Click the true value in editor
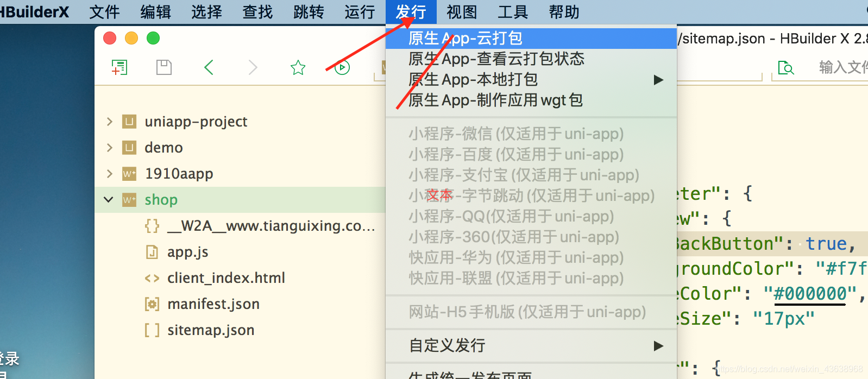The height and width of the screenshot is (379, 868). (826, 244)
